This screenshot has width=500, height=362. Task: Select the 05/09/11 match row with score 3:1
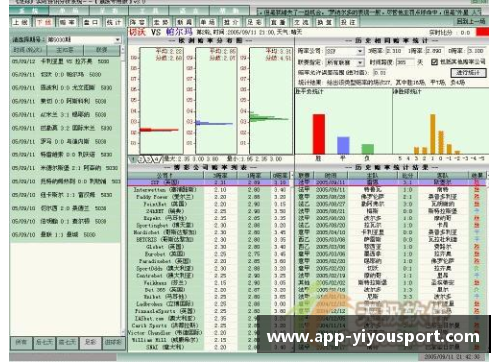tap(65, 115)
